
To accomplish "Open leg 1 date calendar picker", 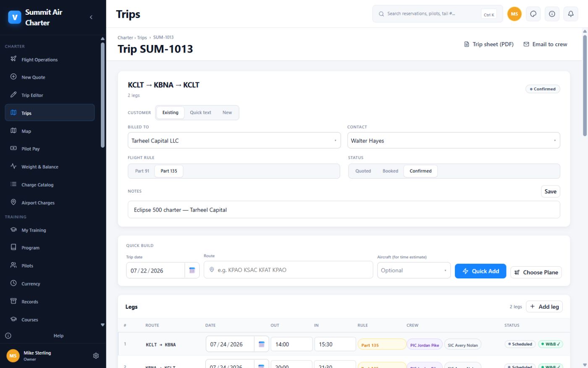I will click(x=261, y=344).
